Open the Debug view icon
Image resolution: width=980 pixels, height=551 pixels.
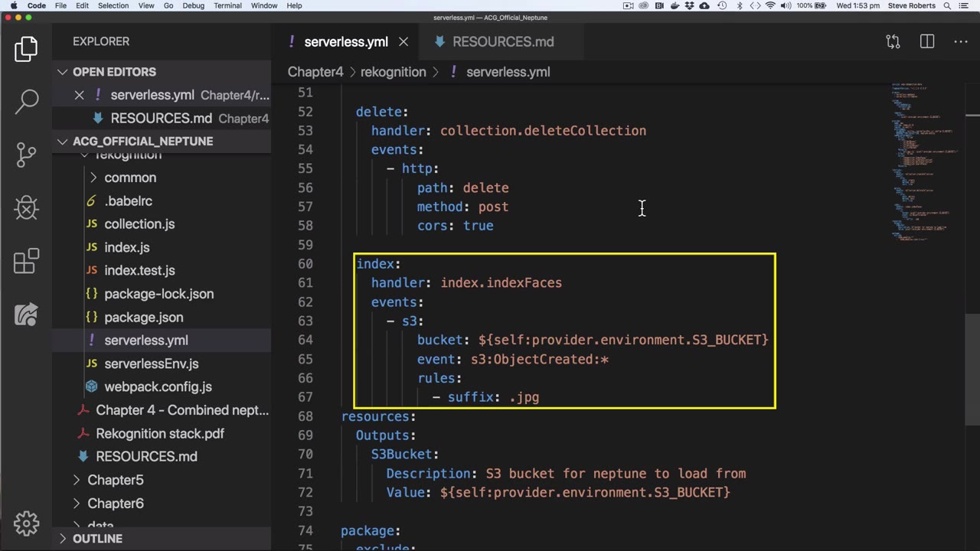[x=27, y=207]
